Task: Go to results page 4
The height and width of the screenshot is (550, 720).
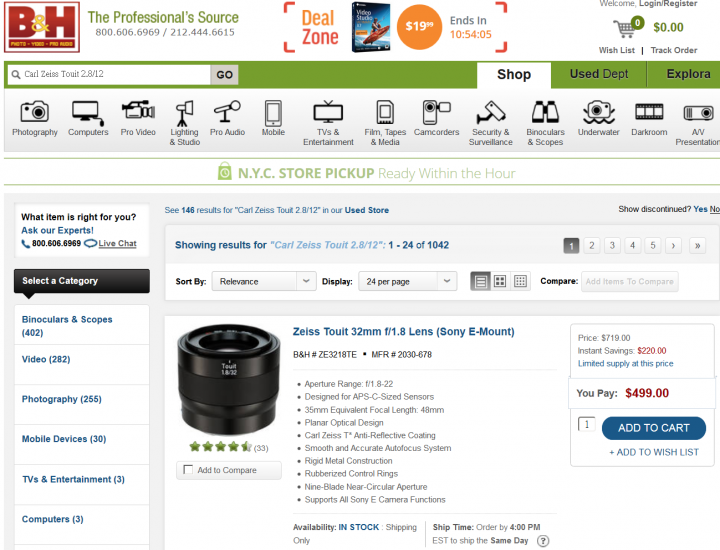Action: click(632, 246)
